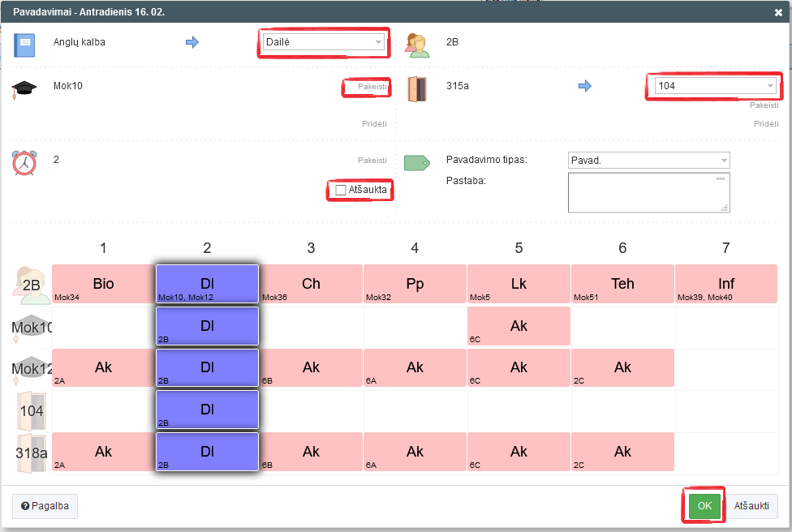The width and height of the screenshot is (792, 532).
Task: Open the Dailė subject dropdown
Action: coord(323,42)
